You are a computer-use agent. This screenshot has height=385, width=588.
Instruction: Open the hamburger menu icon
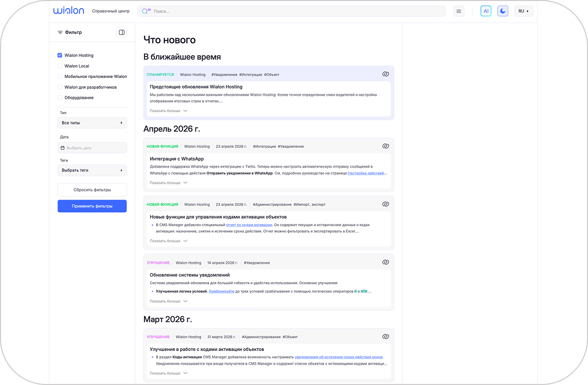(459, 11)
